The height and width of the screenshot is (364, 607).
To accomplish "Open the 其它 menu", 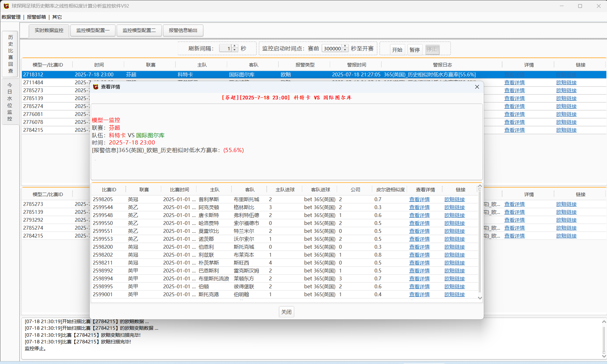I will (57, 17).
